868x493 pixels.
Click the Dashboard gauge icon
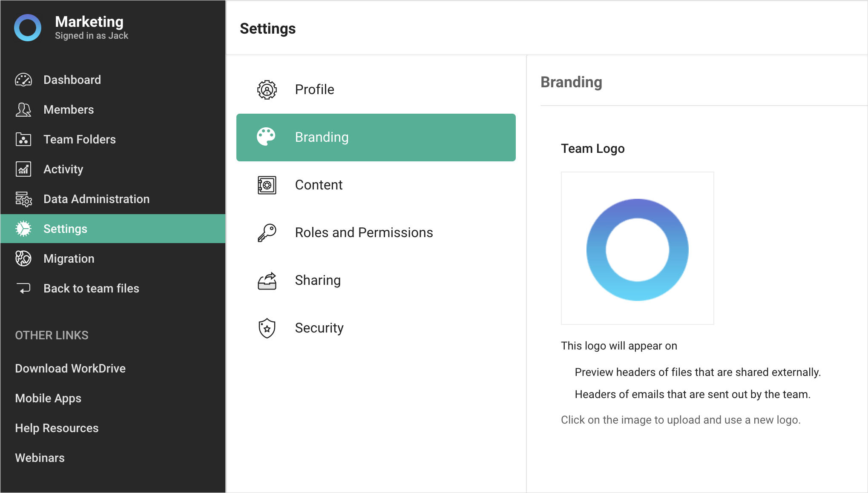click(x=23, y=80)
